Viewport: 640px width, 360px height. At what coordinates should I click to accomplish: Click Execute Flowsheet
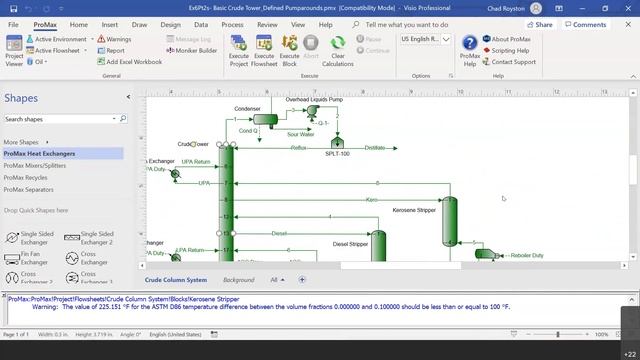[264, 51]
